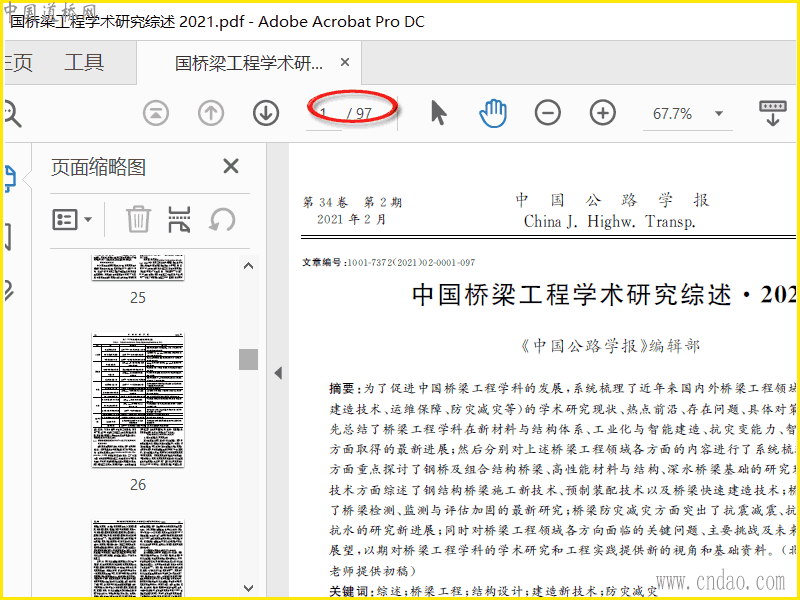Click the 文章编号 line in document

pos(388,262)
